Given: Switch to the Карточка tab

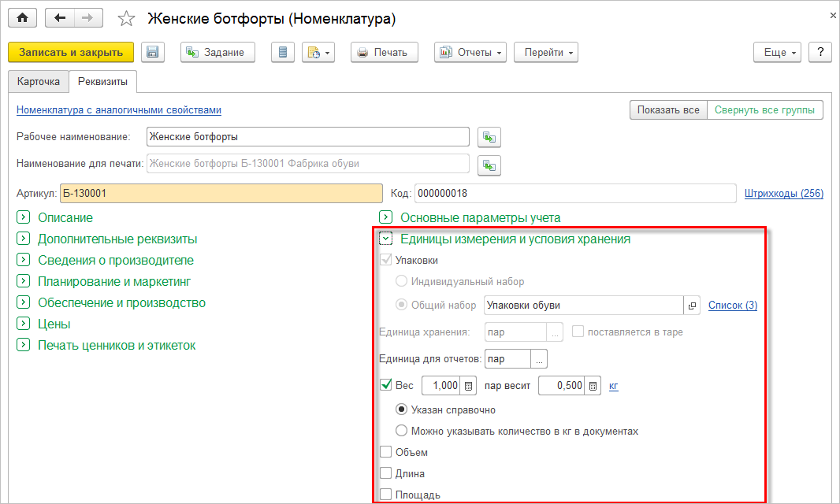Looking at the screenshot, I should click(39, 82).
